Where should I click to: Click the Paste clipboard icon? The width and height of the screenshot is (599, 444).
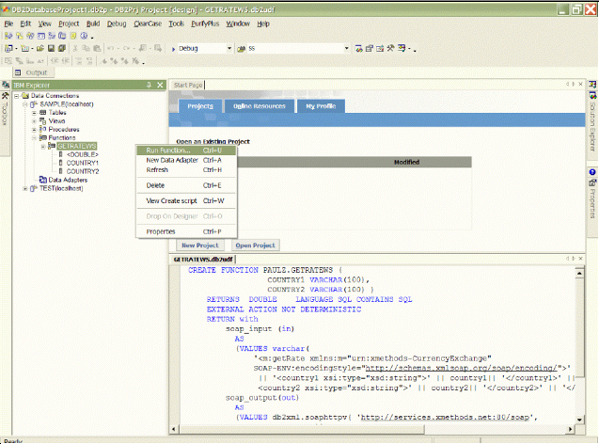click(x=97, y=49)
